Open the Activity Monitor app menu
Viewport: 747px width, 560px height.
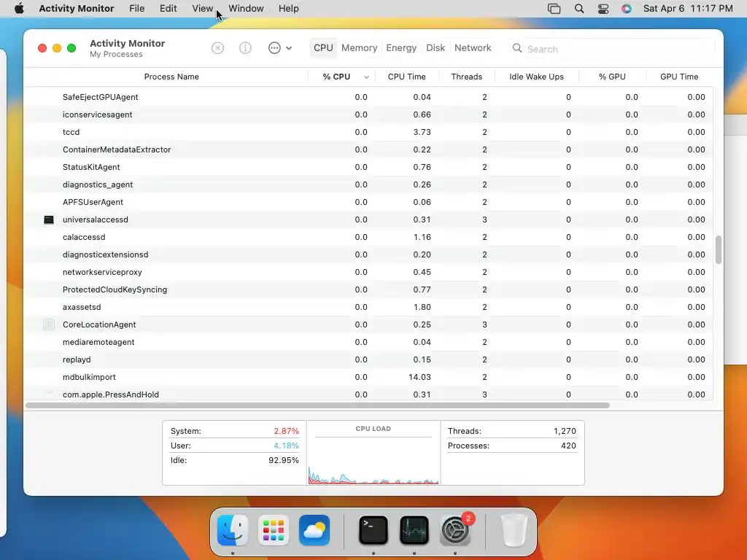pyautogui.click(x=76, y=9)
